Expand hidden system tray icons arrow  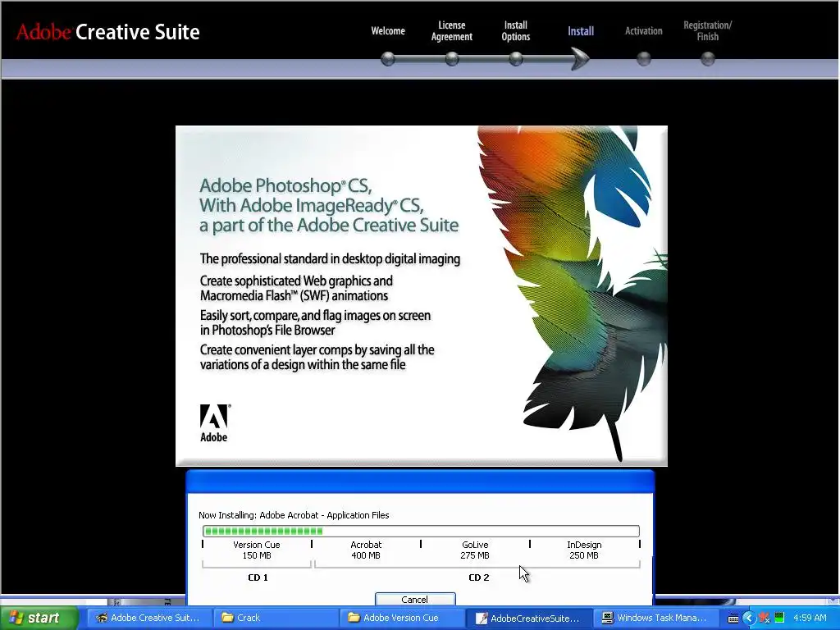[749, 619]
